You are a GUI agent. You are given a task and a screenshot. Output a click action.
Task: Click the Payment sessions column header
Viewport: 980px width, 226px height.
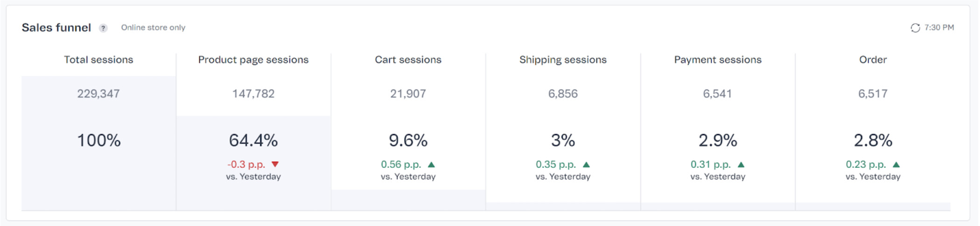point(718,60)
